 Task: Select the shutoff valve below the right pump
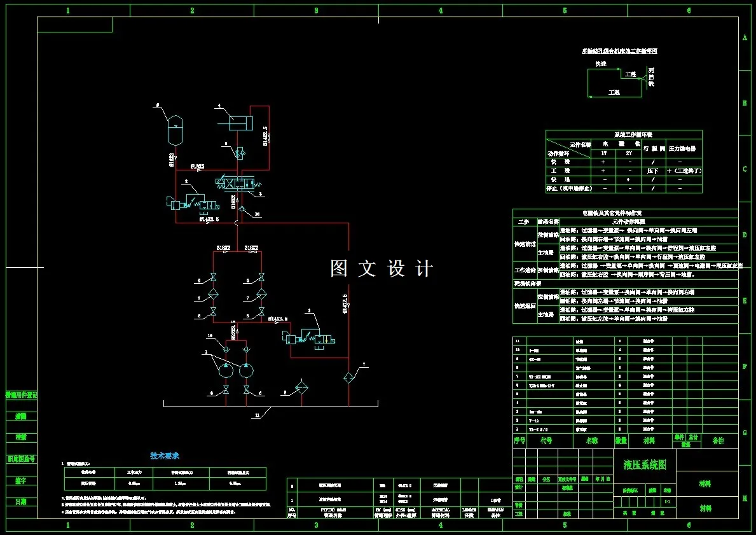[x=246, y=390]
